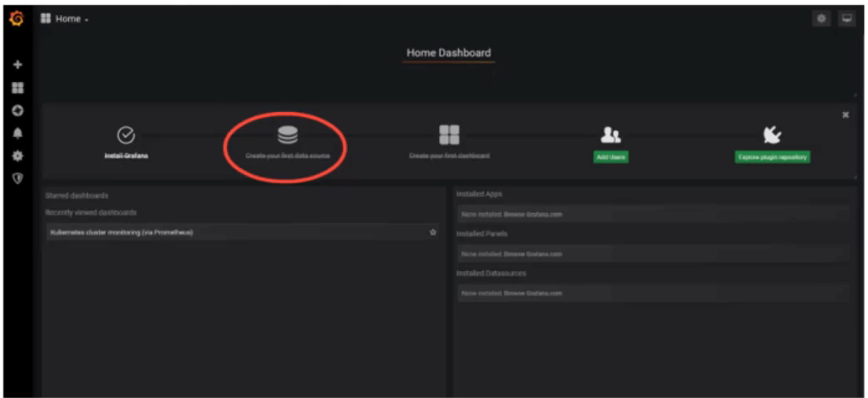The width and height of the screenshot is (868, 398).
Task: Open the Configuration gear in sidebar
Action: (x=17, y=157)
